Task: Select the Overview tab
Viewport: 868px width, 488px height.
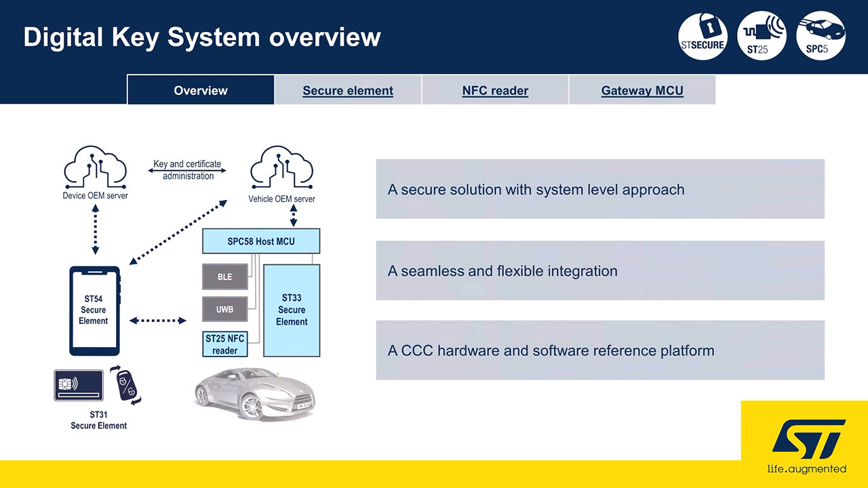Action: click(x=201, y=90)
